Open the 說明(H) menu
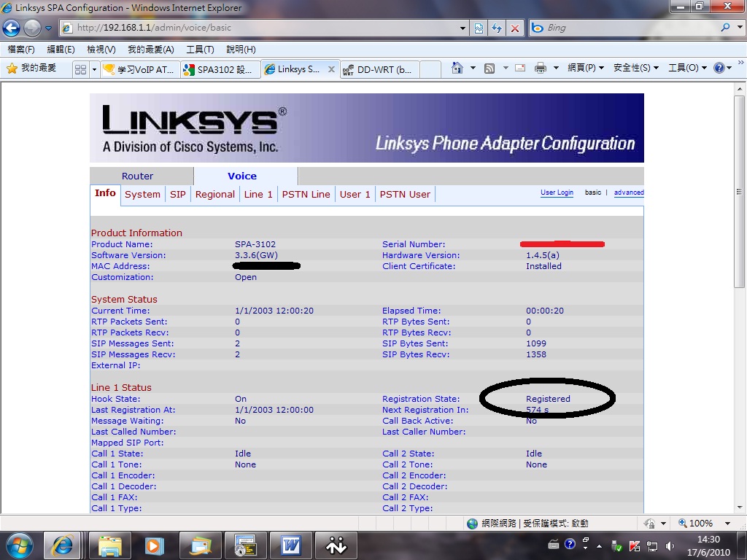747x560 pixels. [x=241, y=49]
